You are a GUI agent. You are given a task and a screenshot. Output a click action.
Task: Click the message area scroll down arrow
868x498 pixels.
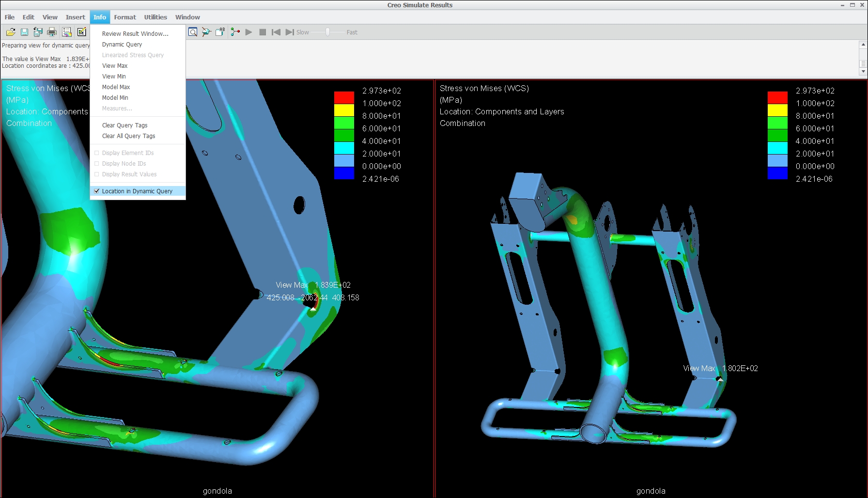(x=863, y=72)
